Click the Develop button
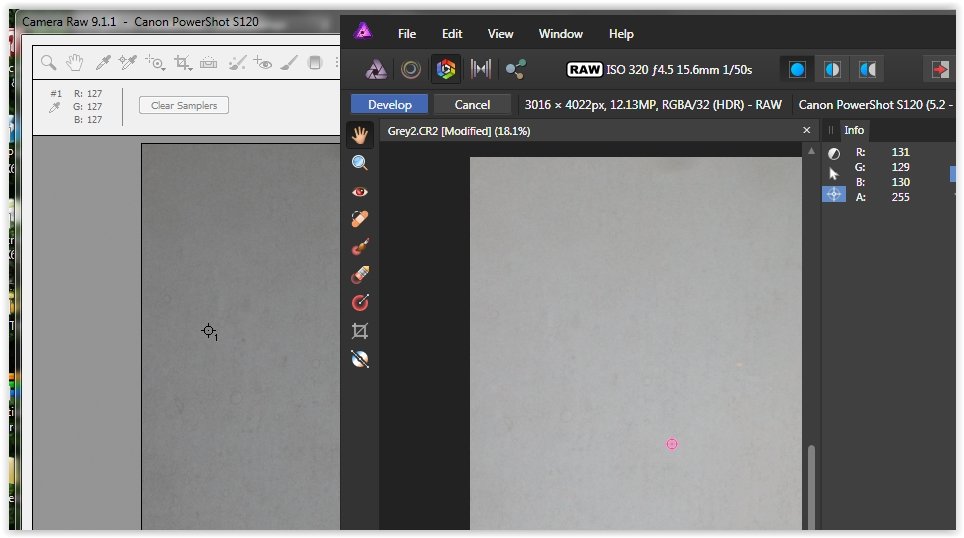Viewport: 964px width, 538px height. (x=390, y=105)
